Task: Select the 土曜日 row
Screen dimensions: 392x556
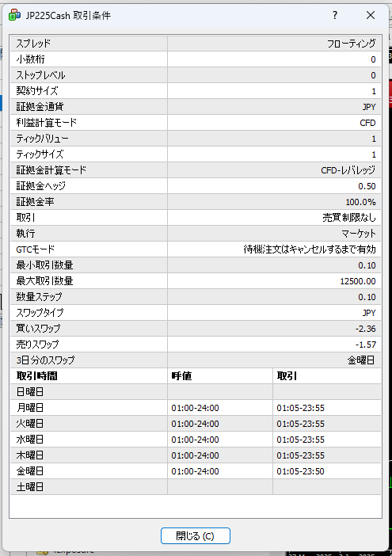Action: (x=196, y=487)
